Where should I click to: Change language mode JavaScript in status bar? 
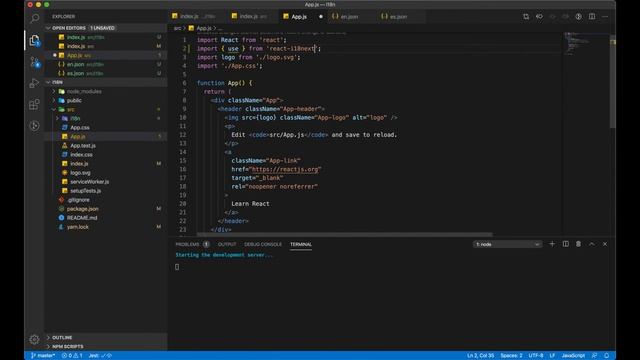click(x=573, y=356)
